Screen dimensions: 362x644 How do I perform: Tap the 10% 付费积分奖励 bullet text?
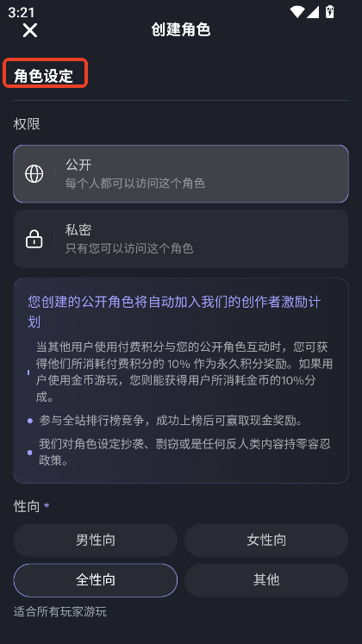[184, 372]
